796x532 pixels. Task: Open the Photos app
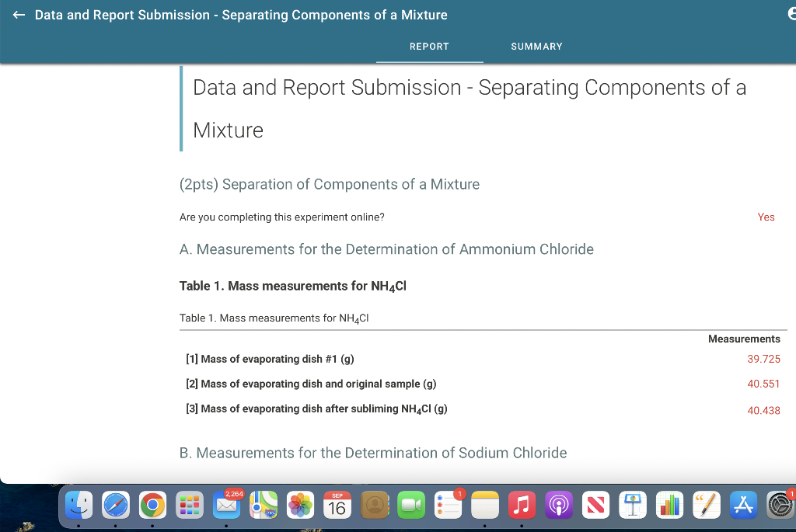click(301, 505)
